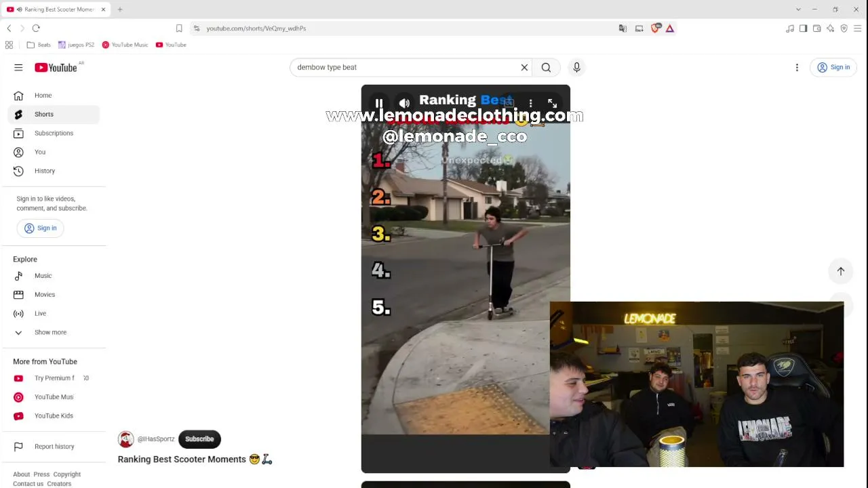This screenshot has width=868, height=488.
Task: Open the YouTube Music bookmark
Action: pos(125,45)
